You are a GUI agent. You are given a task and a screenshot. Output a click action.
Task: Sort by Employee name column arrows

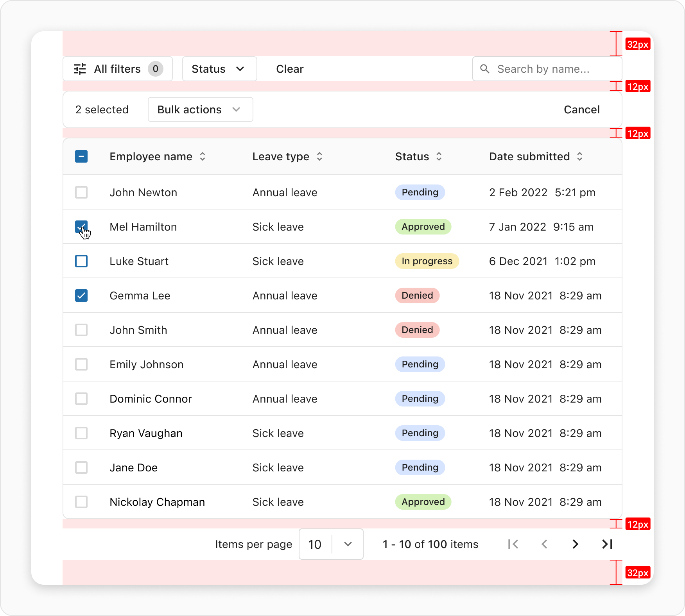coord(203,156)
